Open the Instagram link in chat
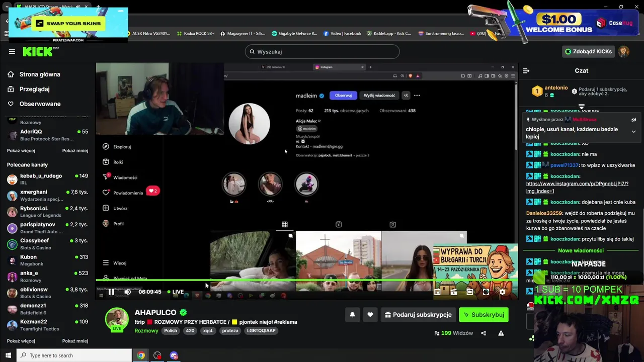The height and width of the screenshot is (362, 644). 577,188
